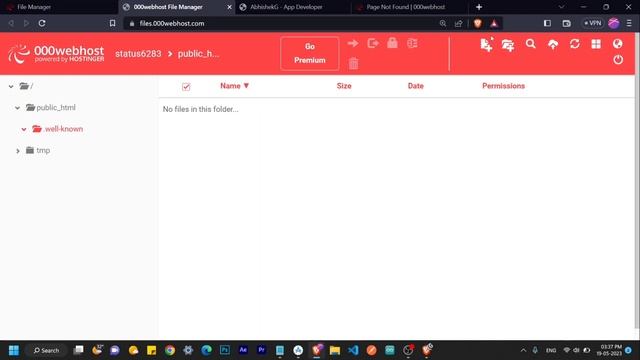Click the permissions lock icon
Screen dimensions: 640x360
click(392, 43)
